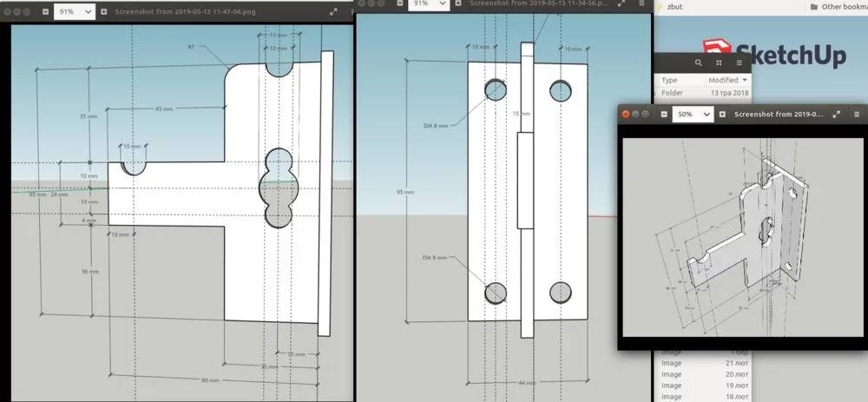Toggle fullscreen in the 11-34-56 screenshot window
This screenshot has width=868, height=402.
click(x=620, y=3)
